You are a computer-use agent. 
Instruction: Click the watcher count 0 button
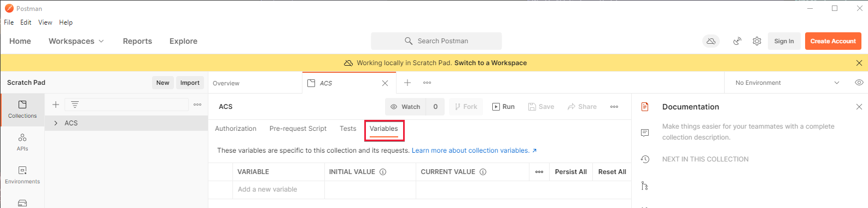coord(435,107)
